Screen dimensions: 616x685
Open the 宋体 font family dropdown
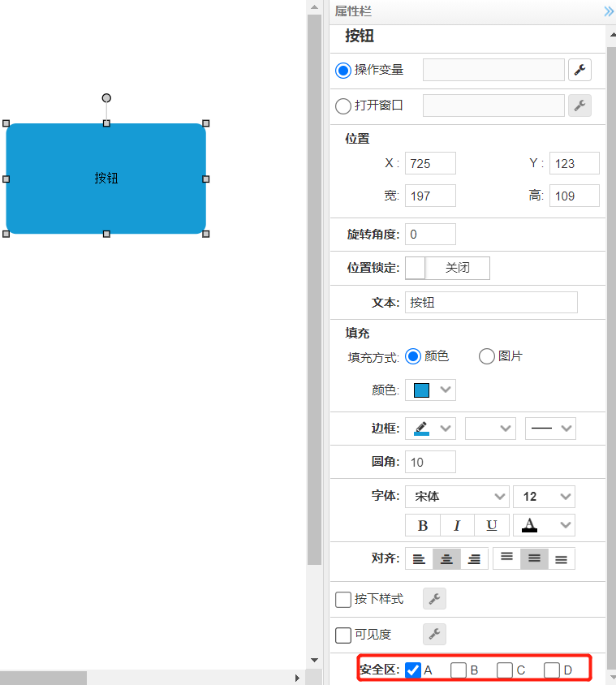pos(457,496)
